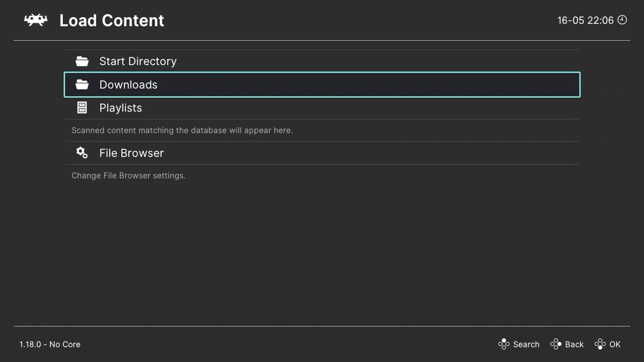Click the OK gamepad icon in bottom bar
Viewport: 644px width, 362px height.
(600, 344)
